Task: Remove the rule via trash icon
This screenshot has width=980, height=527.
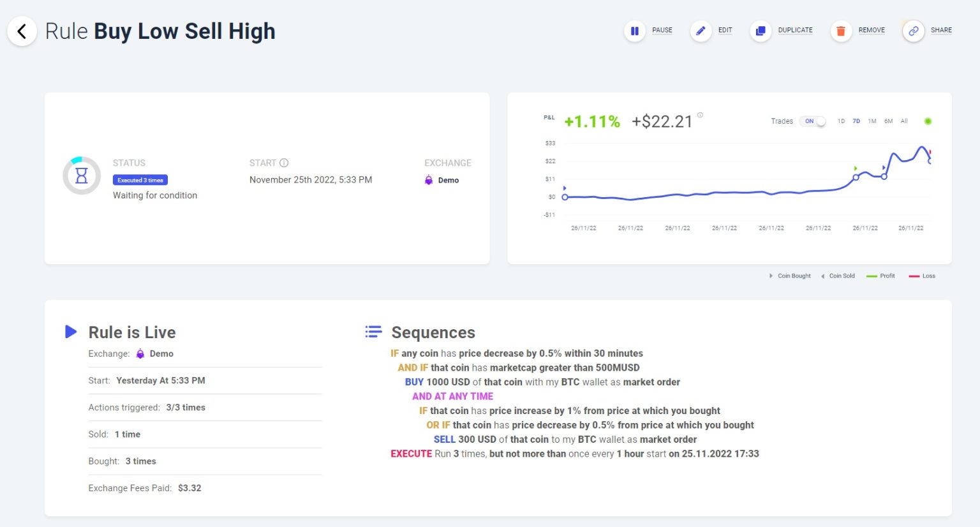Action: tap(840, 30)
